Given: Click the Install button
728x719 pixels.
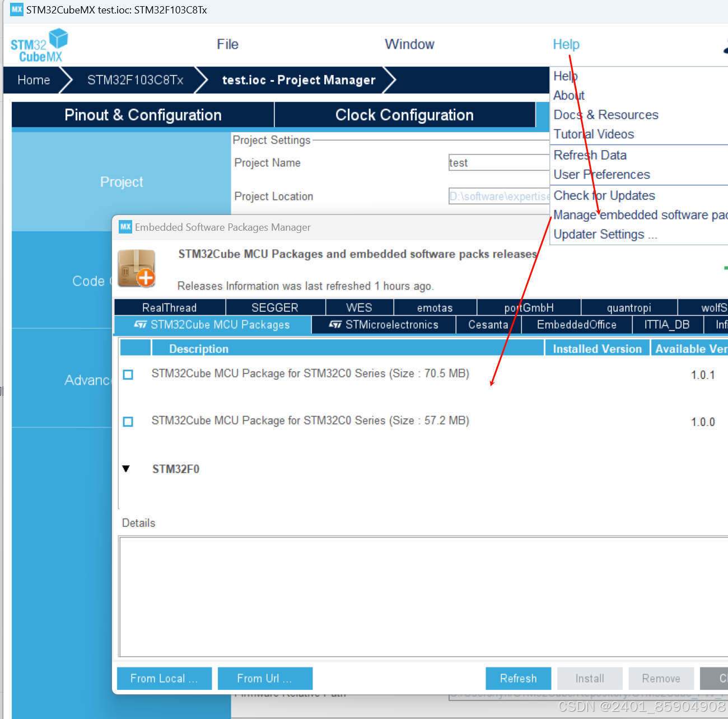Looking at the screenshot, I should 590,678.
